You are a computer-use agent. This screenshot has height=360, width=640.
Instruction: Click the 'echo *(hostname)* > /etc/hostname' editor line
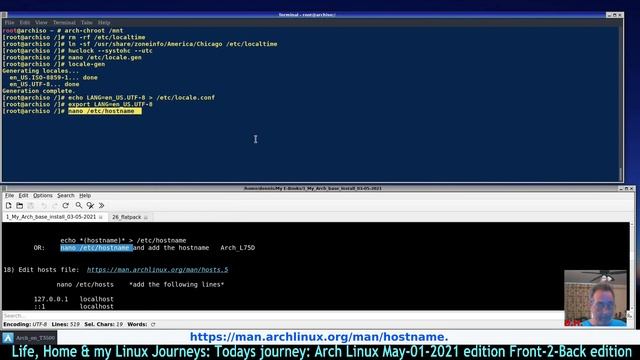pyautogui.click(x=123, y=240)
